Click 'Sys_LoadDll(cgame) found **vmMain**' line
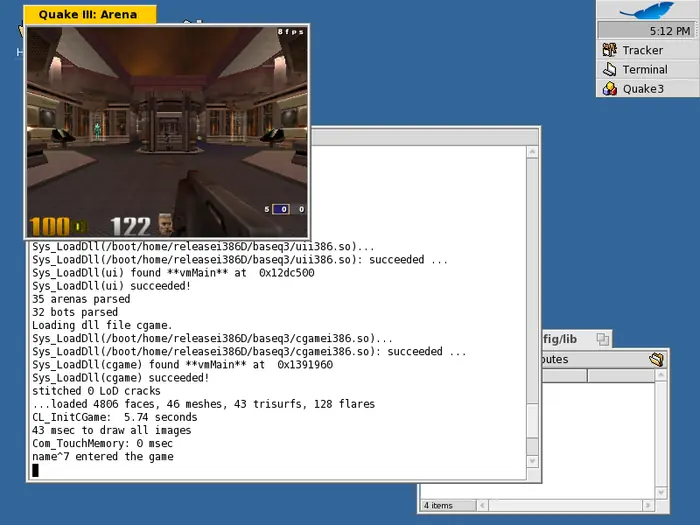The image size is (700, 525). click(x=183, y=365)
